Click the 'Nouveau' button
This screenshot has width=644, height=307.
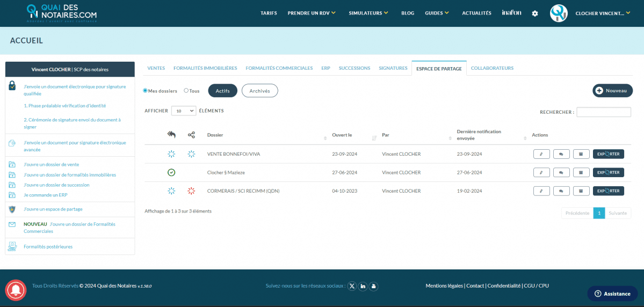click(612, 91)
